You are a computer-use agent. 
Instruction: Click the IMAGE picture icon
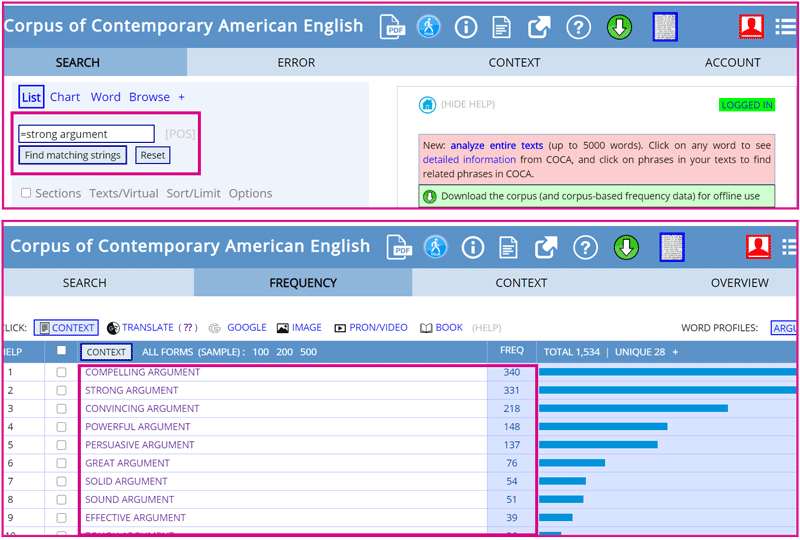[283, 328]
